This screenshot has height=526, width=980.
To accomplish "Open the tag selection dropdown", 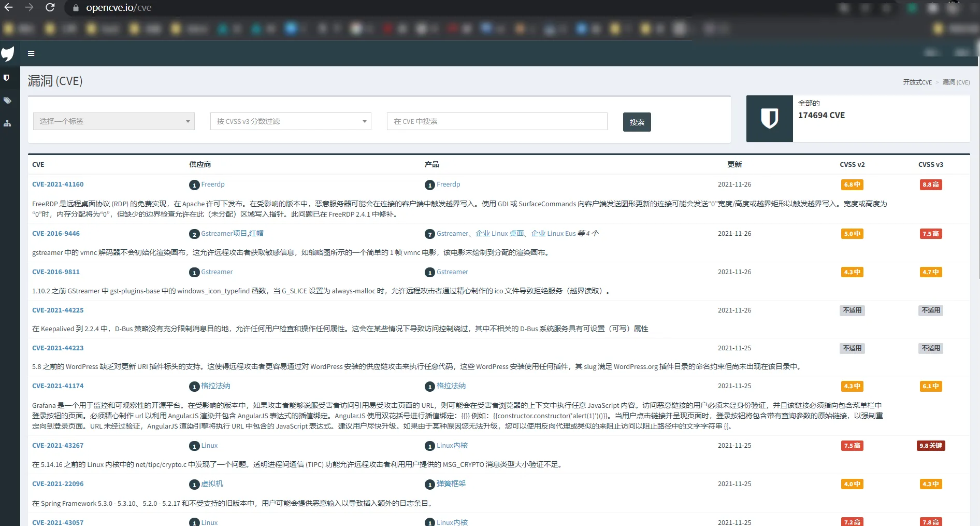I will pos(114,121).
